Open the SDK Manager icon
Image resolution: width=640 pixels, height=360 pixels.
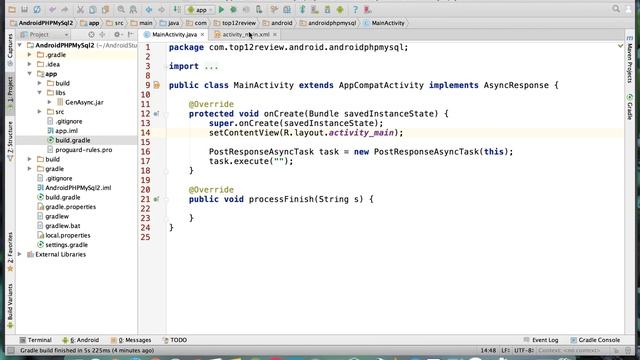[x=327, y=9]
